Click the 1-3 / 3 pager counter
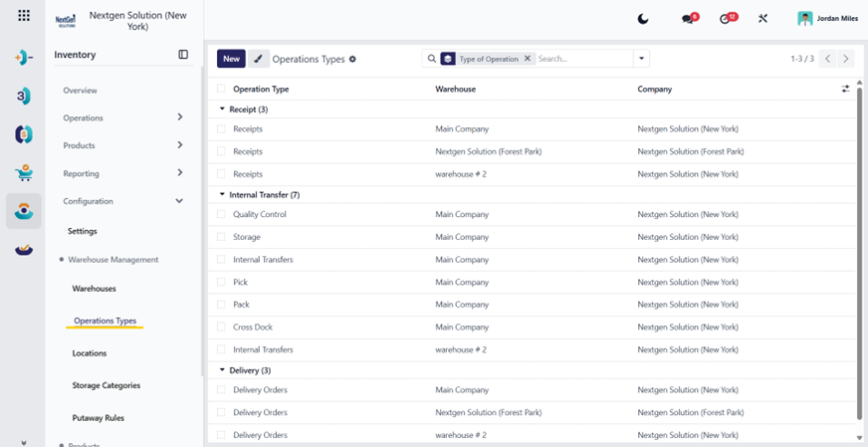Image resolution: width=868 pixels, height=447 pixels. pos(802,58)
